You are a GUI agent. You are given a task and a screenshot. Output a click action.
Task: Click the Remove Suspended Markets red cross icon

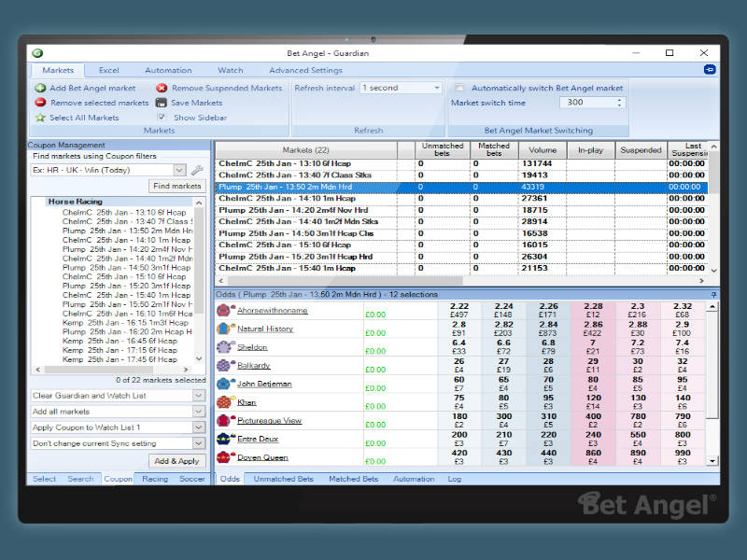point(162,88)
